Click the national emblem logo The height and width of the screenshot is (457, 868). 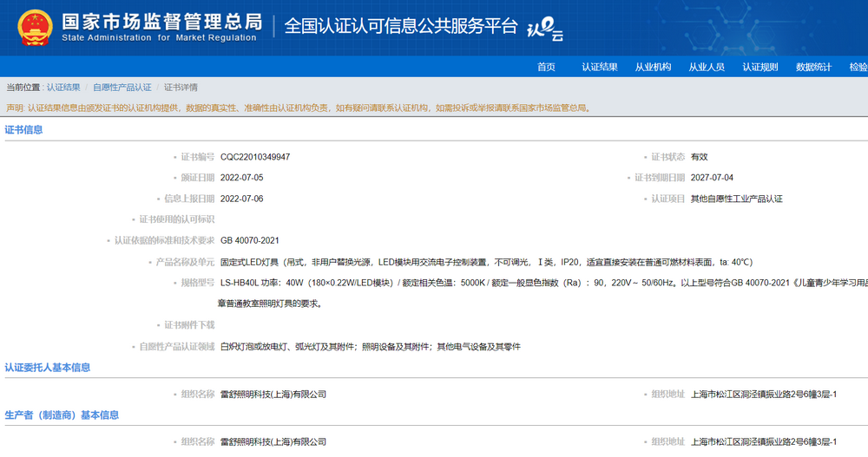36,27
